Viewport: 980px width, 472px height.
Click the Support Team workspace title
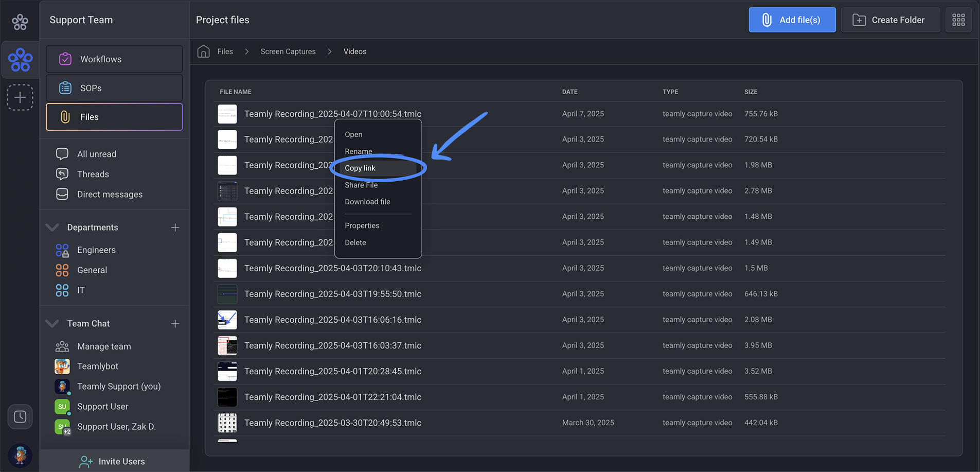(81, 20)
